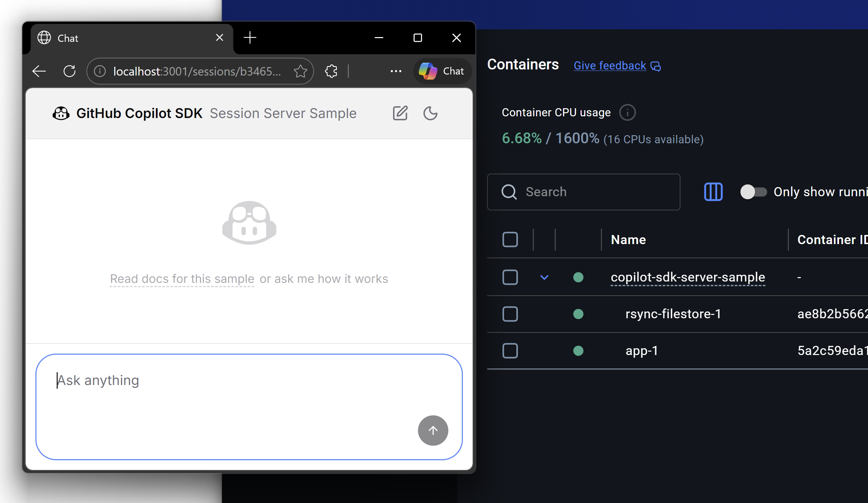Viewport: 868px width, 503px height.
Task: Open the app-1 container
Action: point(642,351)
